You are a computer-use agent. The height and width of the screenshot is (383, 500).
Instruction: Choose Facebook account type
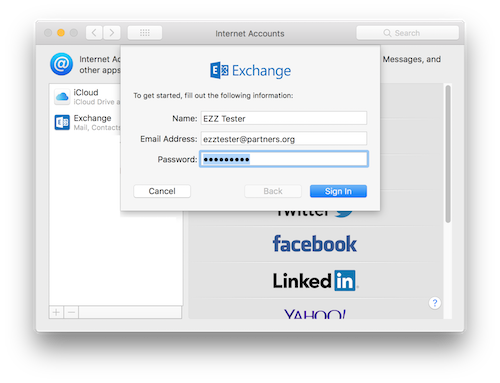[315, 244]
